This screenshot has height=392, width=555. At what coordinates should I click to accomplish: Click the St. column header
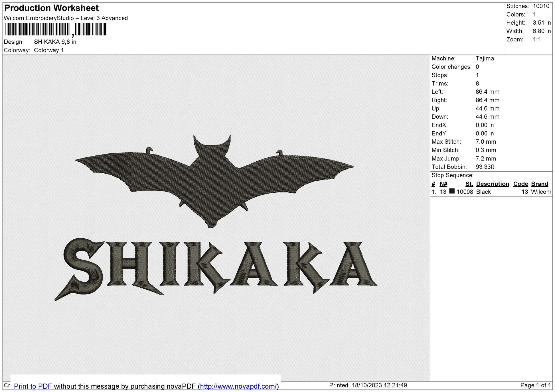pos(469,184)
